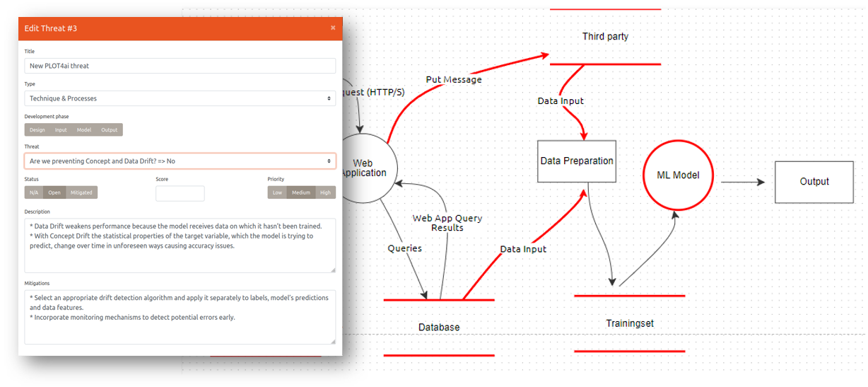
Task: Select the Database data store label
Action: pyautogui.click(x=439, y=328)
